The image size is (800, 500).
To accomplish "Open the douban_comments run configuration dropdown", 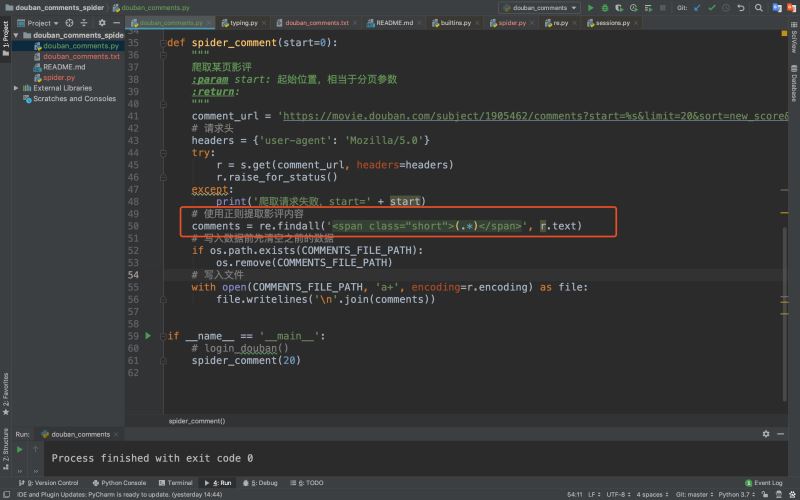I will (539, 8).
